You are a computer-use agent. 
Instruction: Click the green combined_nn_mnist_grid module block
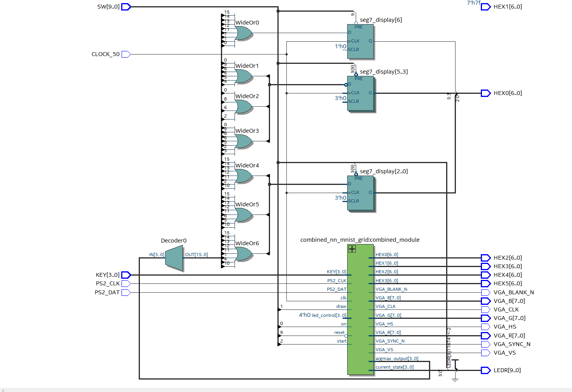tap(360, 309)
